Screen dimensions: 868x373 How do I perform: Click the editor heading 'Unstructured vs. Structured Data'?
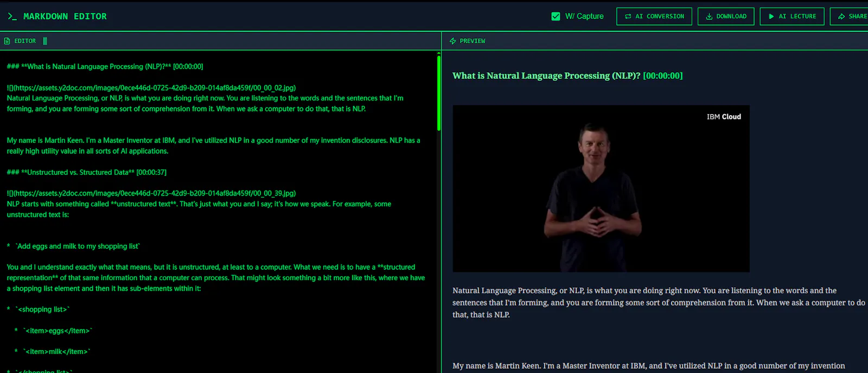click(86, 172)
